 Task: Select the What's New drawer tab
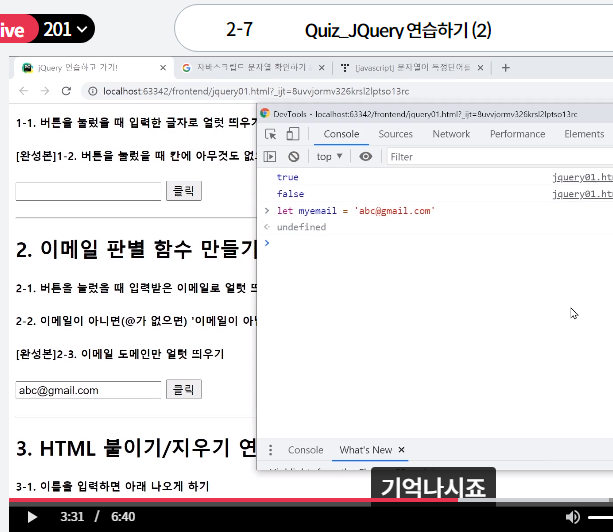pos(366,450)
